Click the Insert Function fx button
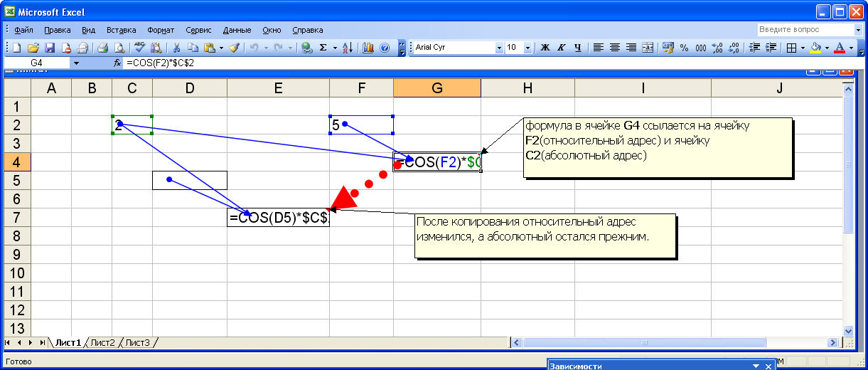The width and height of the screenshot is (868, 370). (x=117, y=63)
